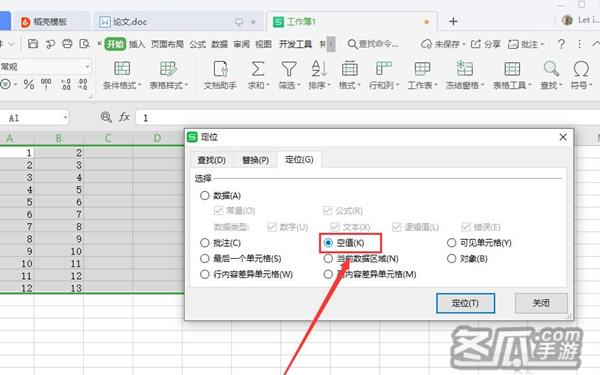This screenshot has height=375, width=600.
Task: Click the formula bar input field
Action: [367, 117]
